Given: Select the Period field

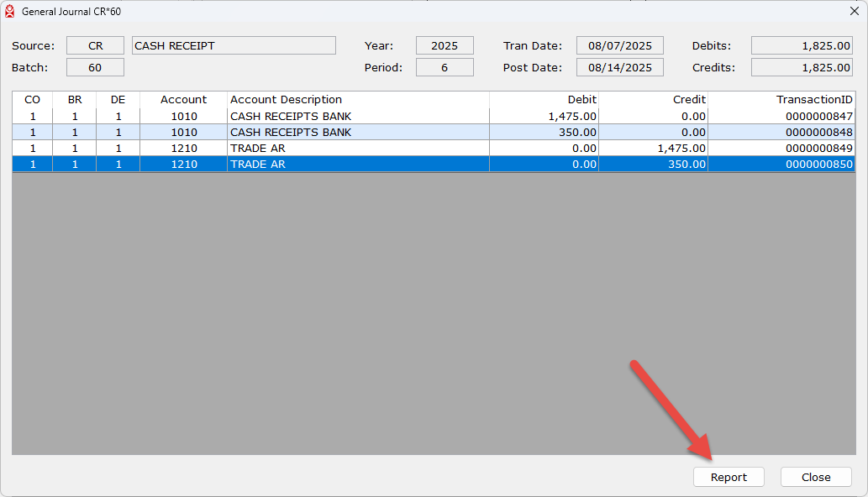Looking at the screenshot, I should pos(445,67).
